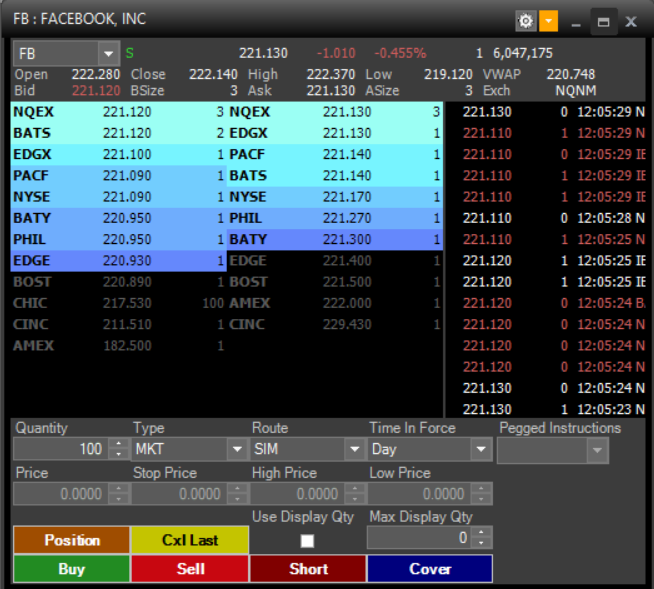Viewport: 654px width, 589px height.
Task: Increase Price with stepper up arrow
Action: tap(119, 488)
